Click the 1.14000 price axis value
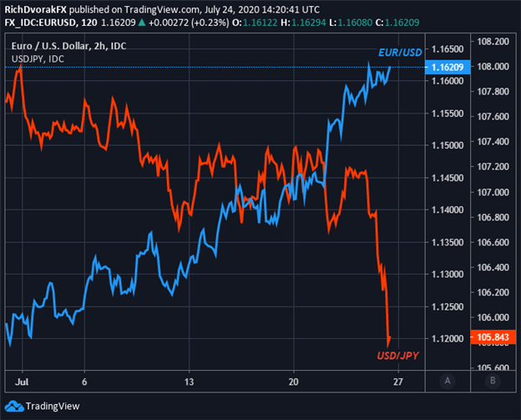Image resolution: width=521 pixels, height=420 pixels. click(448, 210)
